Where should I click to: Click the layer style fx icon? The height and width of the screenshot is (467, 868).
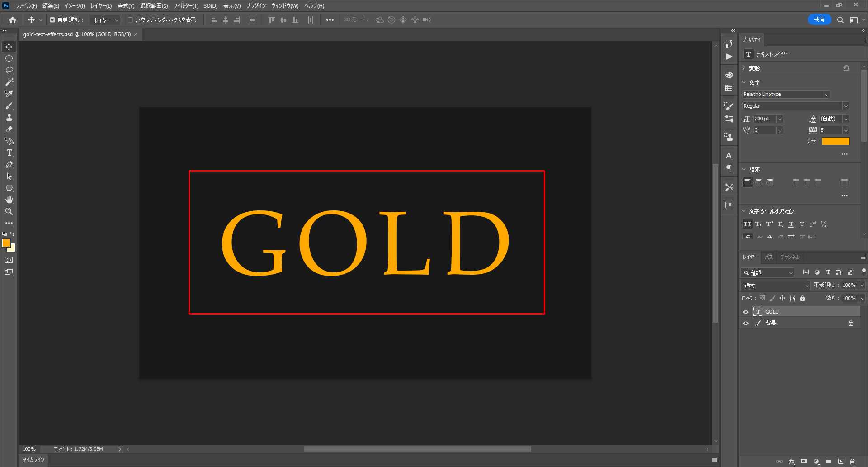[x=792, y=462]
